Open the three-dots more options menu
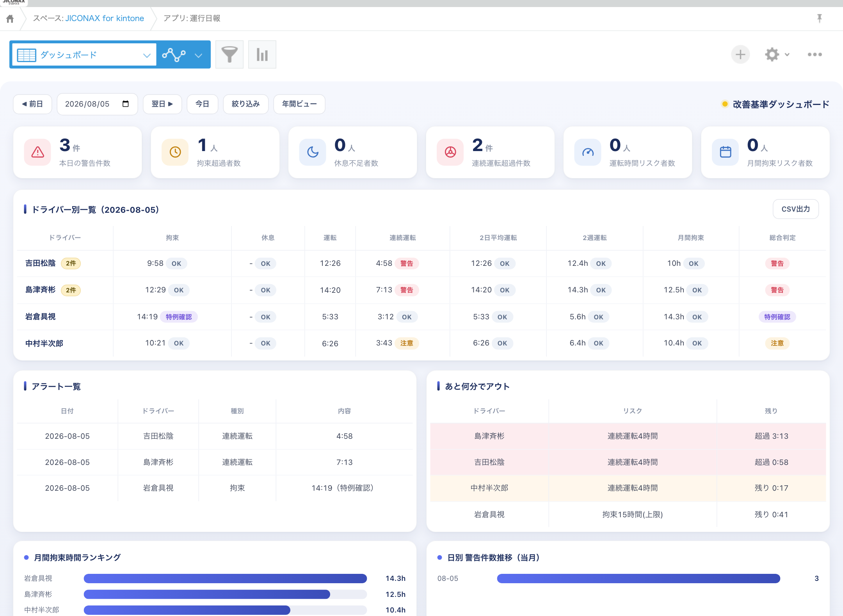843x616 pixels. click(x=815, y=55)
